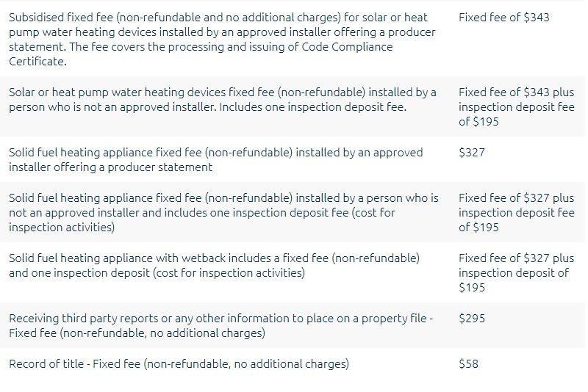
Task: Click 'inspection activities)' ending the non-approved installer row
Action: (x=62, y=228)
